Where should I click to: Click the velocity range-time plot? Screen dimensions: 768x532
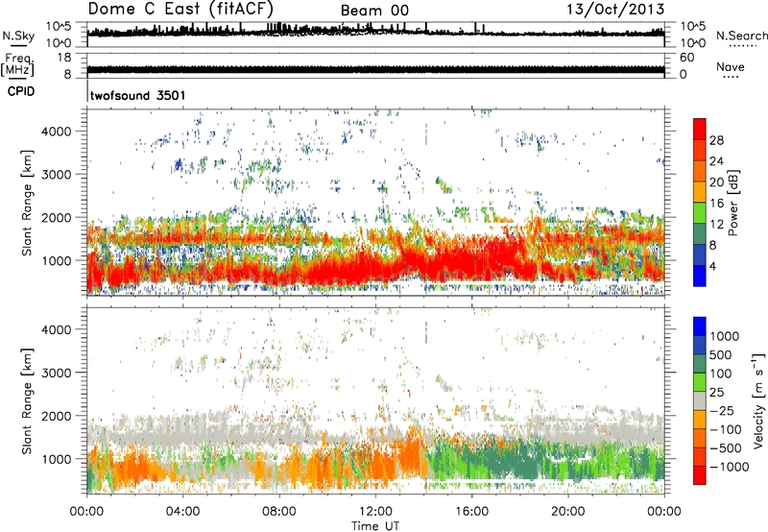coord(375,400)
